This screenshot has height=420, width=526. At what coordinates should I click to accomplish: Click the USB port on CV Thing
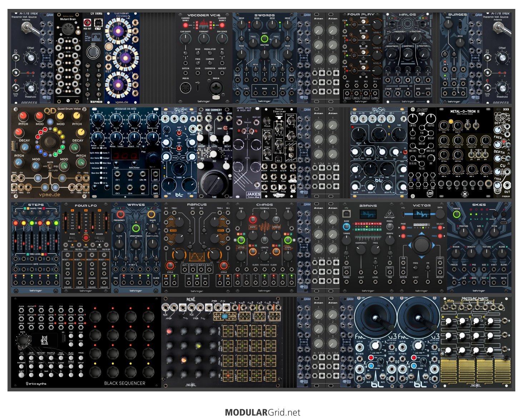point(98,23)
